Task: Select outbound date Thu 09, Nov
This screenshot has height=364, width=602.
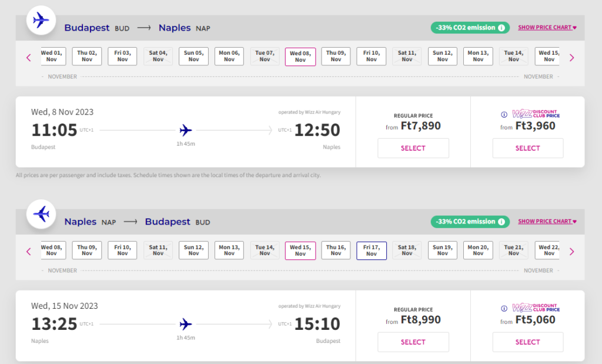Action: point(336,56)
